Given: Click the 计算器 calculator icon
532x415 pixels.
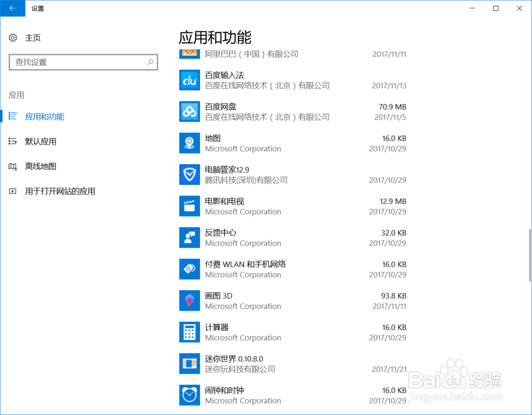Looking at the screenshot, I should point(189,332).
